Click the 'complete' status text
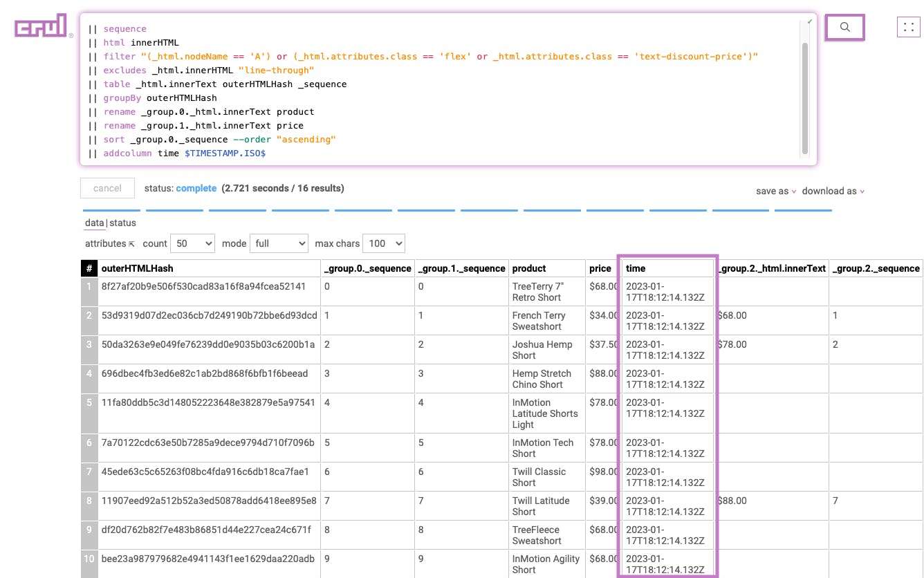 [x=196, y=188]
